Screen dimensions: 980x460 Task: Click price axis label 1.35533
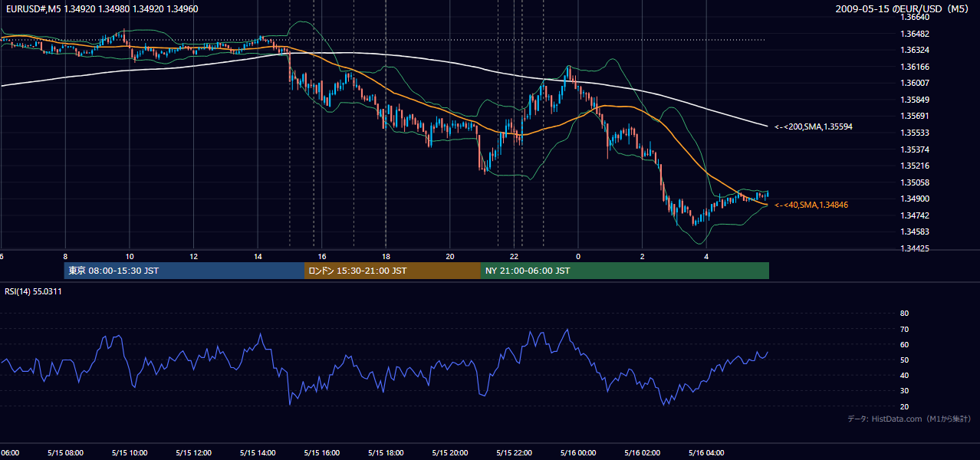pyautogui.click(x=915, y=133)
